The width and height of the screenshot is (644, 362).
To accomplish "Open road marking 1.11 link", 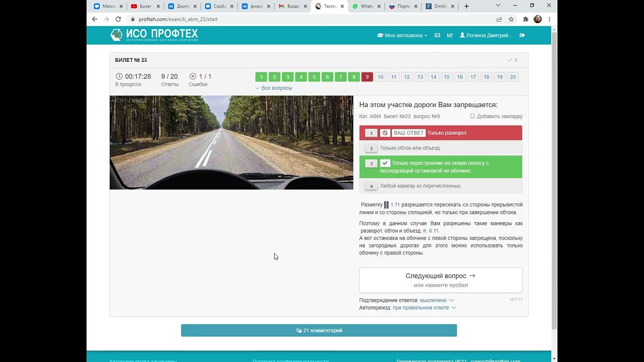I will coord(395,205).
